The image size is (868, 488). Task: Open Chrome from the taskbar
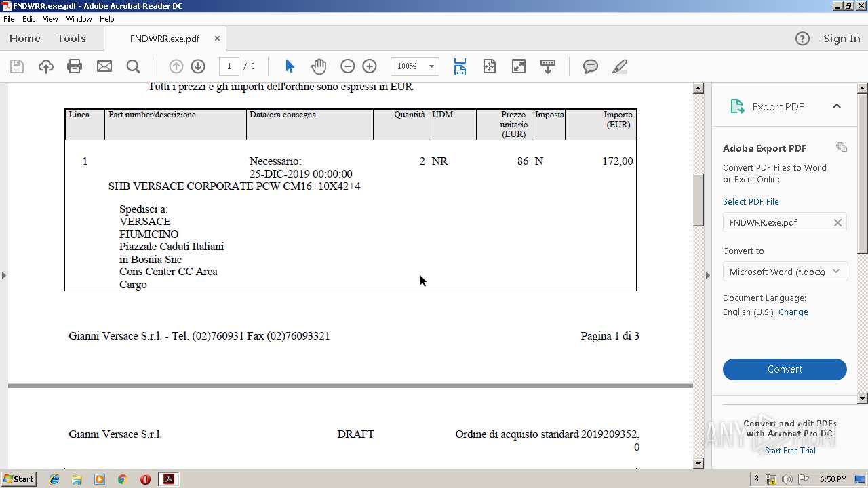click(122, 479)
